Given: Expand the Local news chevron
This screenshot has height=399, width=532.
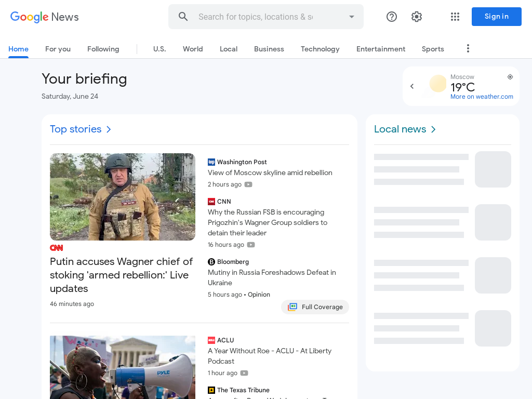Looking at the screenshot, I should [433, 129].
